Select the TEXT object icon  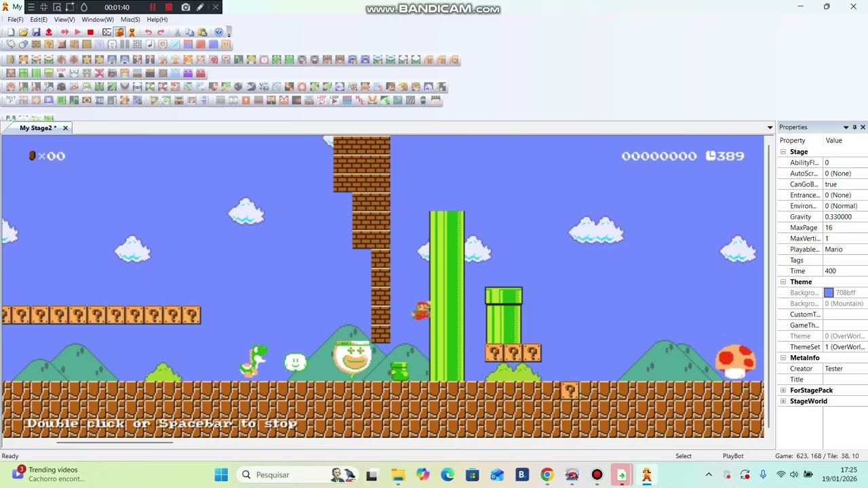(x=11, y=100)
